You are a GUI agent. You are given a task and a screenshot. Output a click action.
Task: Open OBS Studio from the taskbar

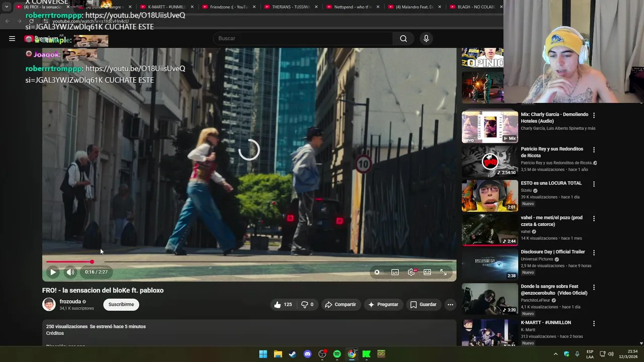[x=322, y=354]
